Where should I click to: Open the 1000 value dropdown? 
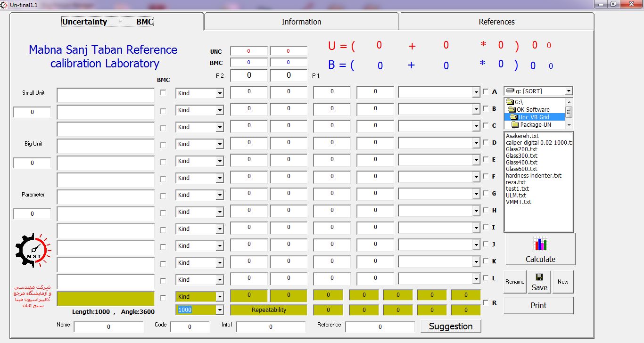pyautogui.click(x=219, y=310)
